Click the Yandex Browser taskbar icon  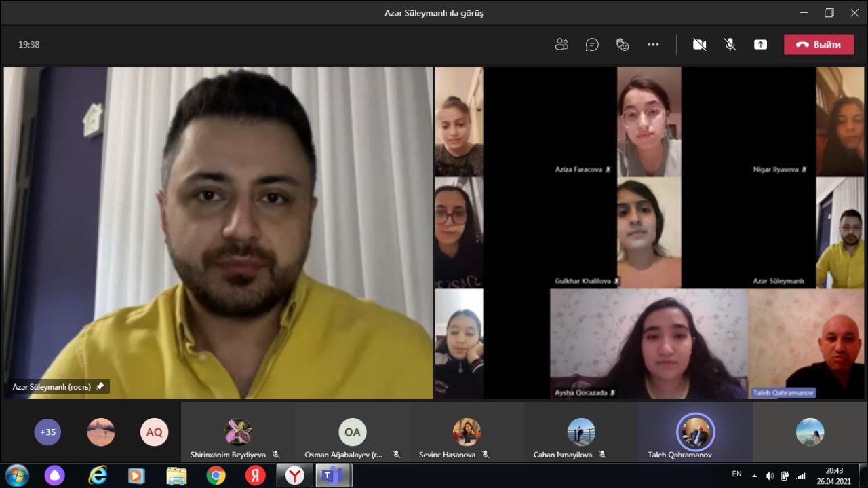click(294, 476)
